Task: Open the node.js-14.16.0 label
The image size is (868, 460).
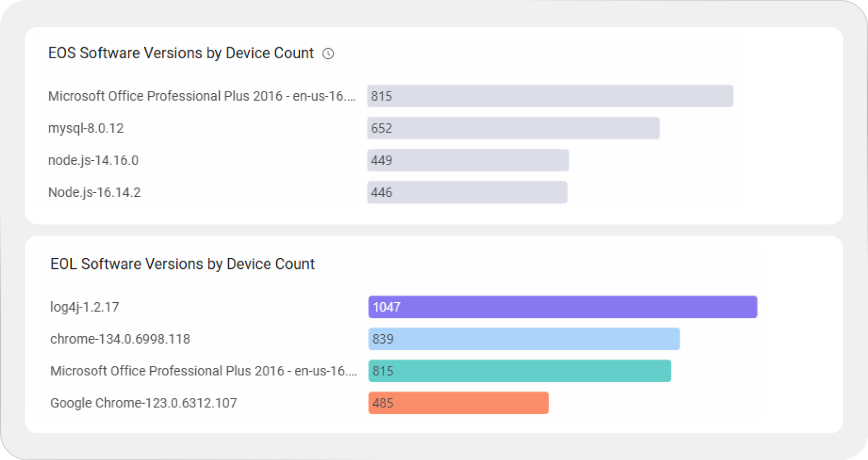Action: coord(93,161)
